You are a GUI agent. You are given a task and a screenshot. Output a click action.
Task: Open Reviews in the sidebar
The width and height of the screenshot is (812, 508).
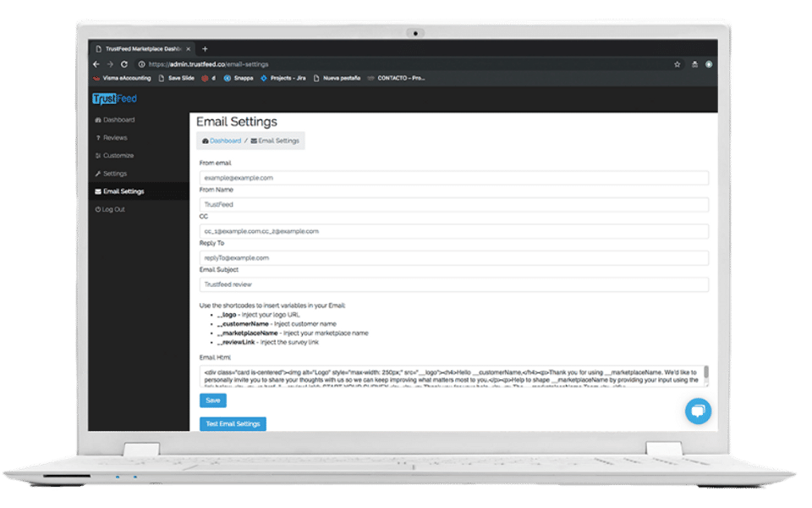pyautogui.click(x=112, y=138)
